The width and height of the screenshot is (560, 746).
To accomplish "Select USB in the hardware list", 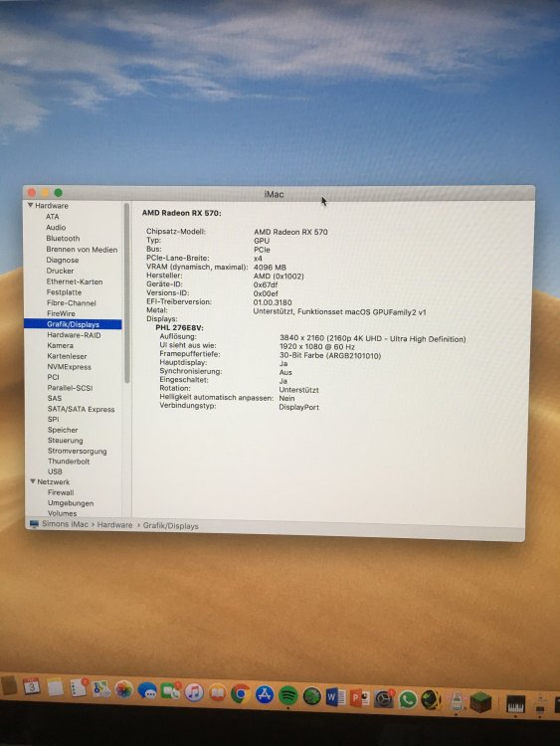I will point(55,471).
